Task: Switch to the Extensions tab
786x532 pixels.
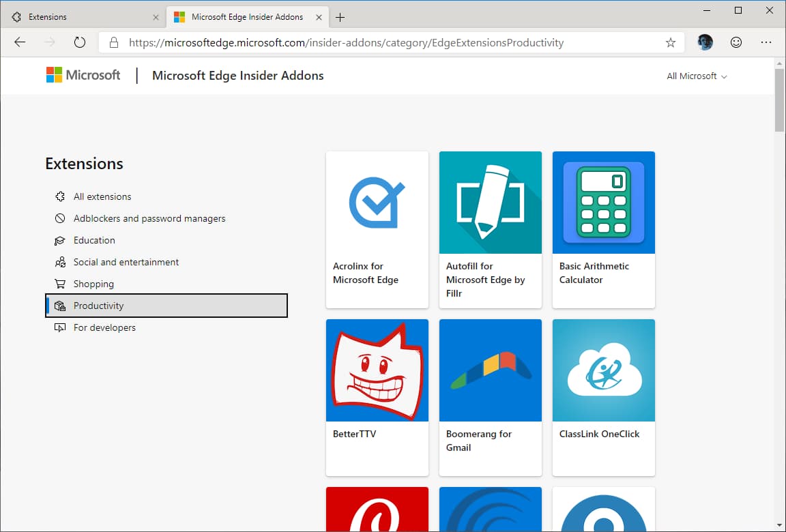Action: (x=83, y=17)
